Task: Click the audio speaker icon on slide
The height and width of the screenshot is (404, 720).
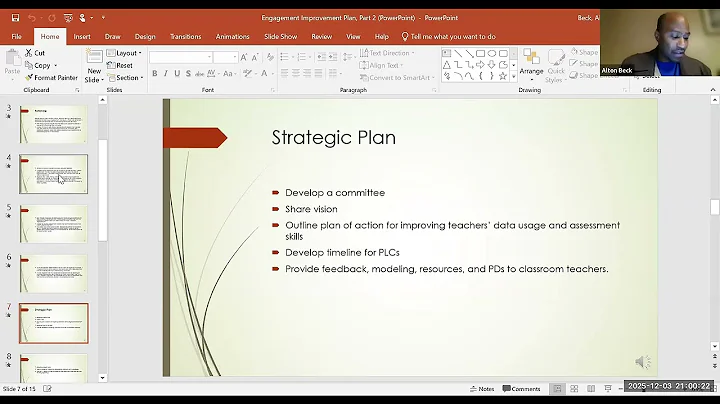Action: (643, 362)
